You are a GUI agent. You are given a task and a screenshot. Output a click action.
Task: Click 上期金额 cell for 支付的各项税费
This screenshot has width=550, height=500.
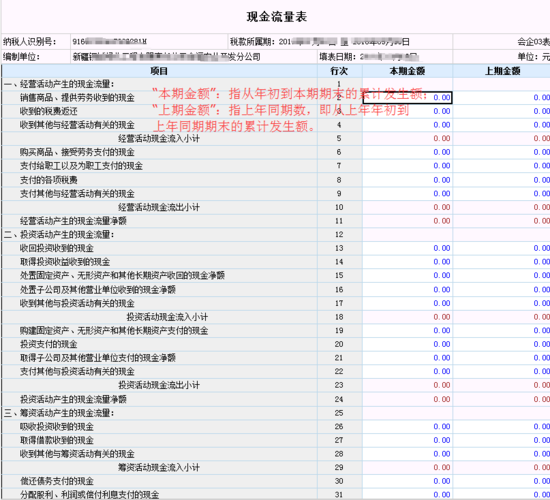coord(502,180)
